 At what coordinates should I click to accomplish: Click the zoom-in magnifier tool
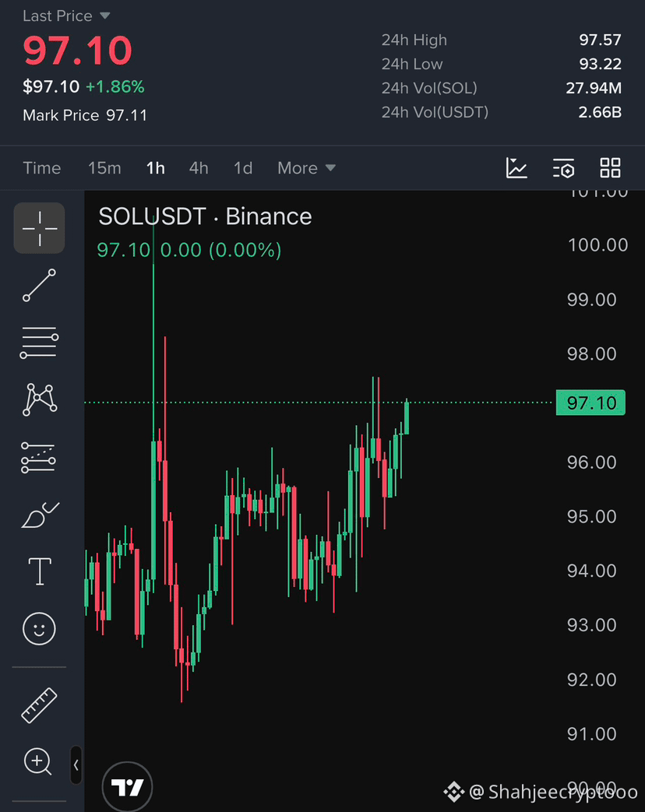(x=38, y=761)
